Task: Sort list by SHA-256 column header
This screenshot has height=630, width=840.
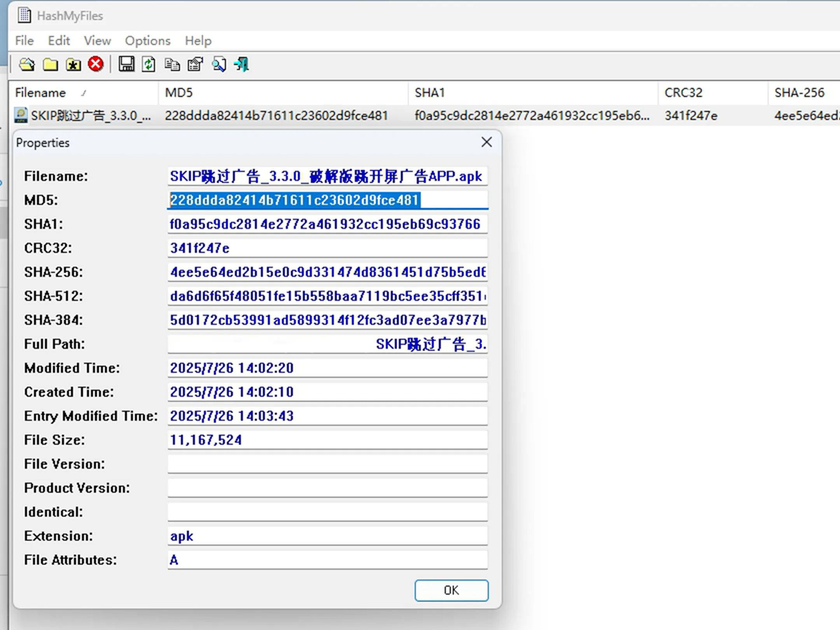Action: click(804, 93)
